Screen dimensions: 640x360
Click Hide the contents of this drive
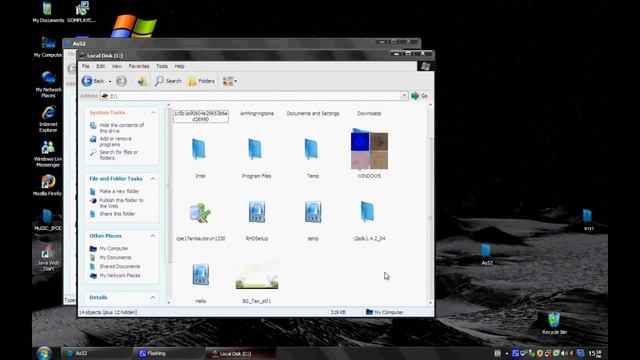(122, 128)
